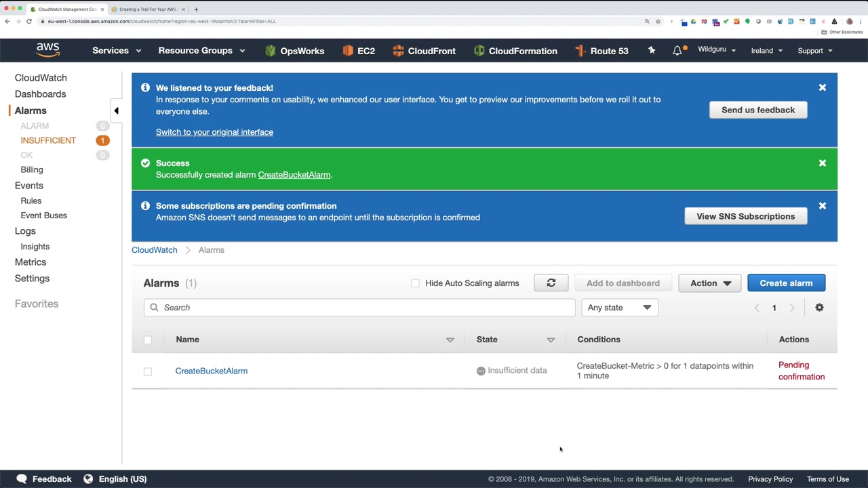Screen dimensions: 868x488
Task: Dismiss the pending subscriptions banner
Action: coord(823,206)
